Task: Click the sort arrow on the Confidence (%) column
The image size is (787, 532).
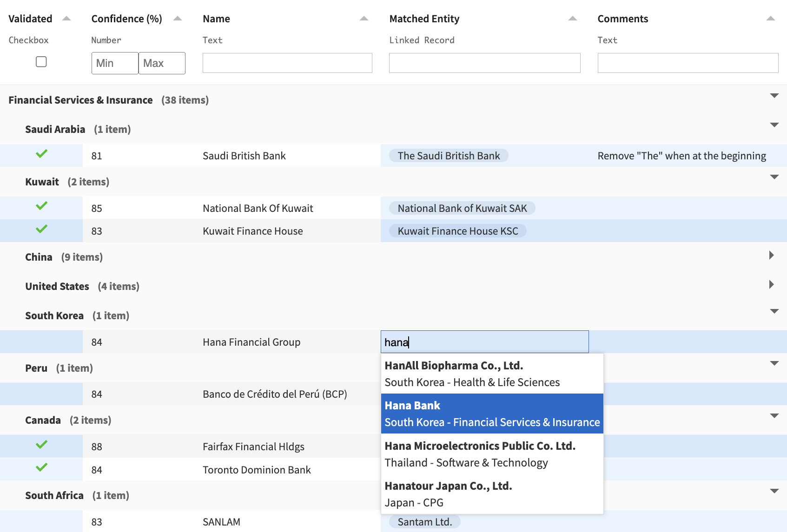Action: (177, 18)
